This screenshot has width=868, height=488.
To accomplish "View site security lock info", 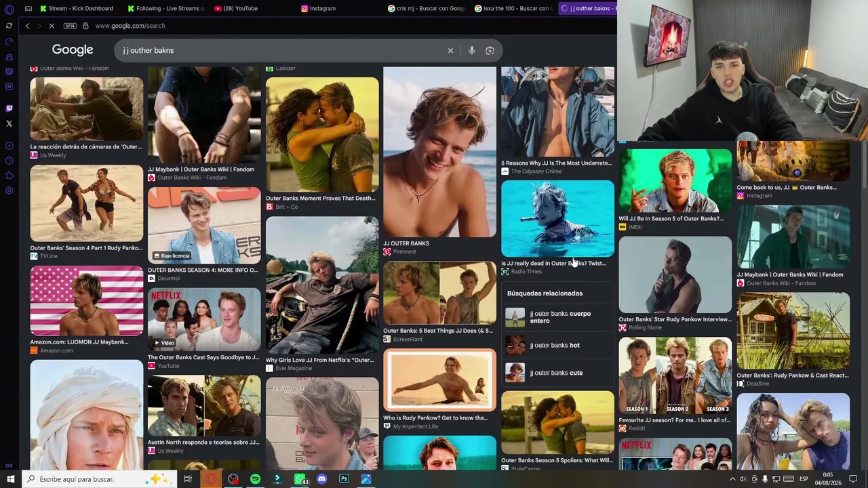I will pos(85,26).
